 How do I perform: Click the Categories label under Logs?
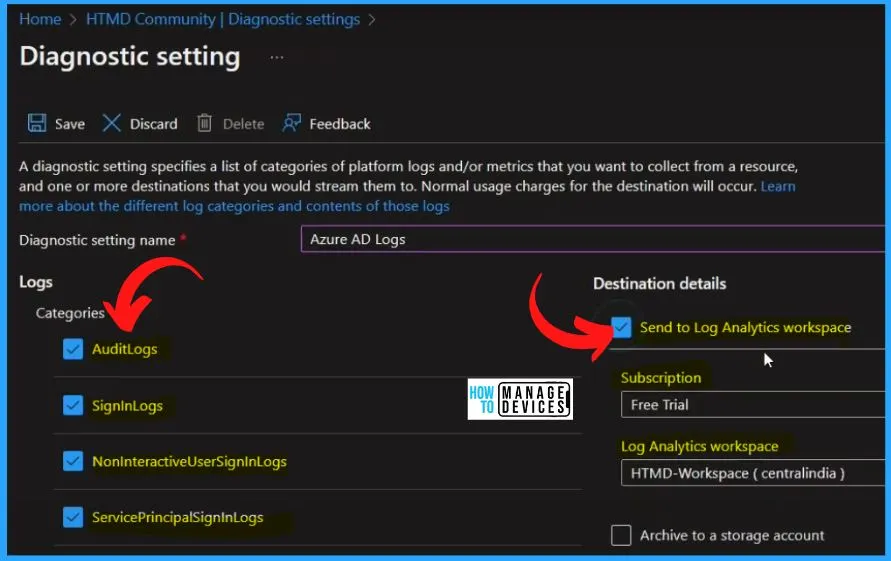(70, 313)
